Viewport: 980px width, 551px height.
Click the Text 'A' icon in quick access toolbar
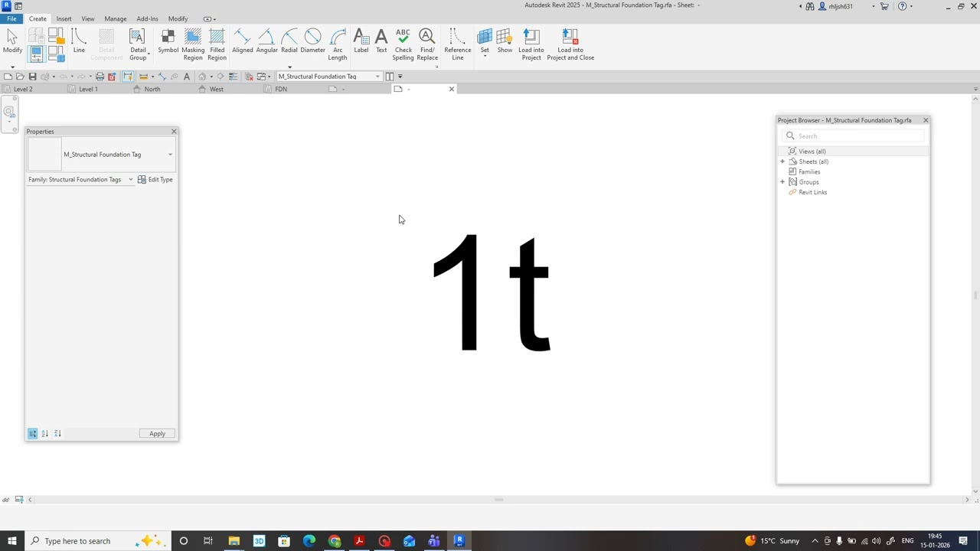tap(187, 77)
